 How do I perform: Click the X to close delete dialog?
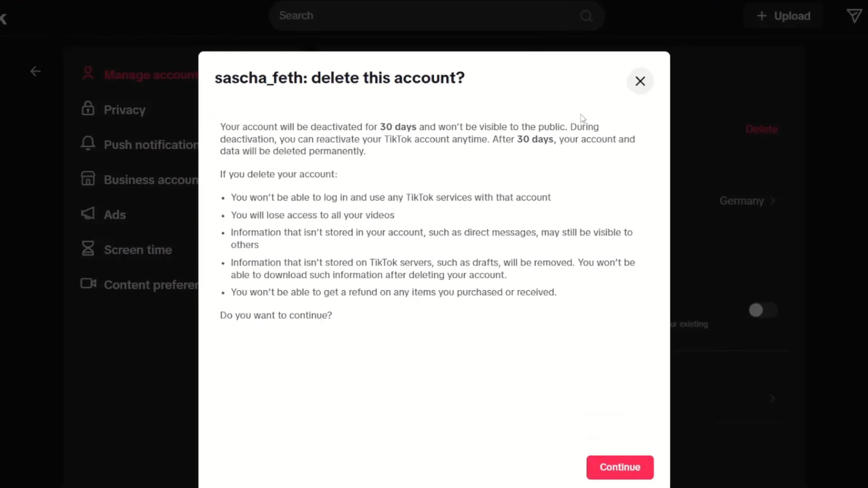tap(640, 81)
